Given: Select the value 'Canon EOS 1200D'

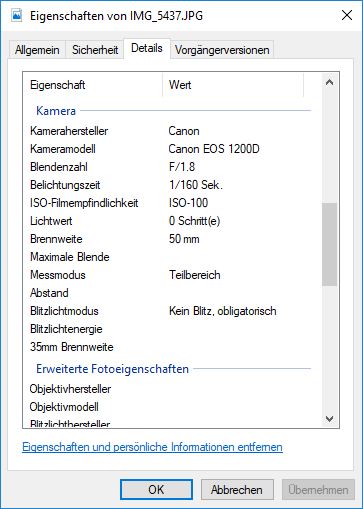Looking at the screenshot, I should [214, 149].
